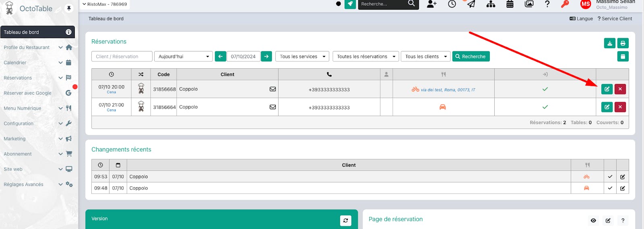Edit reservation 31856664
Viewport: 644px width, 229px height.
pos(607,107)
